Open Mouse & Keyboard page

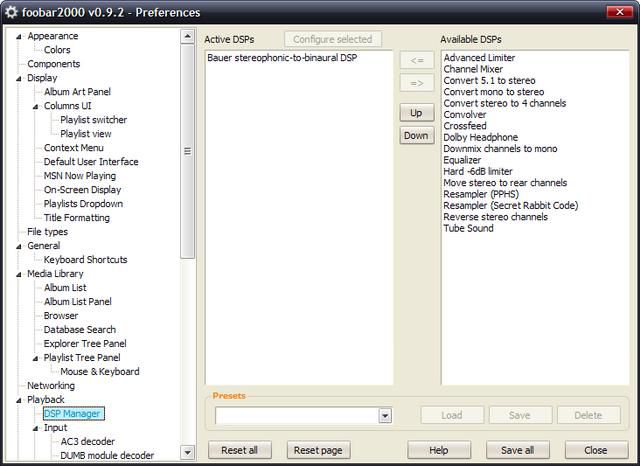100,372
